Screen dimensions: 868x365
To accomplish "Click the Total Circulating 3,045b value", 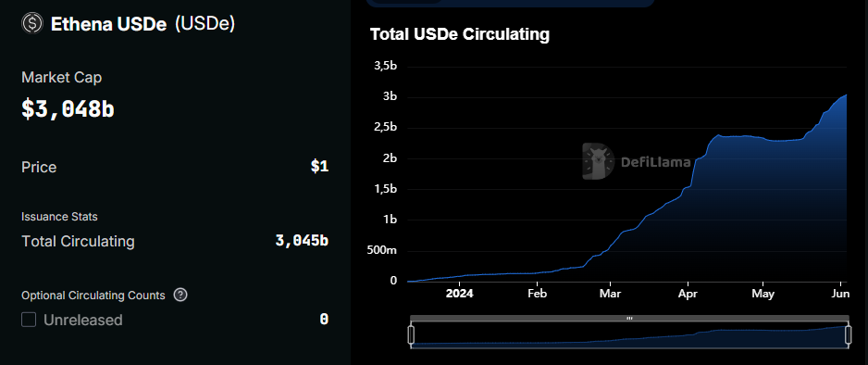I will (302, 241).
